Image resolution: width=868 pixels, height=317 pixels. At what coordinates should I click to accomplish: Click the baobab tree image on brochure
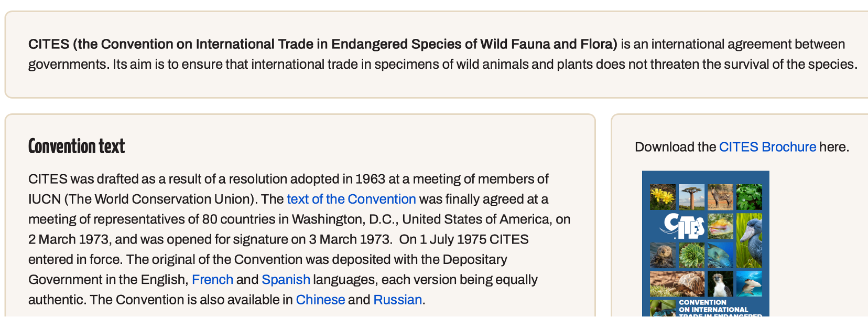691,197
